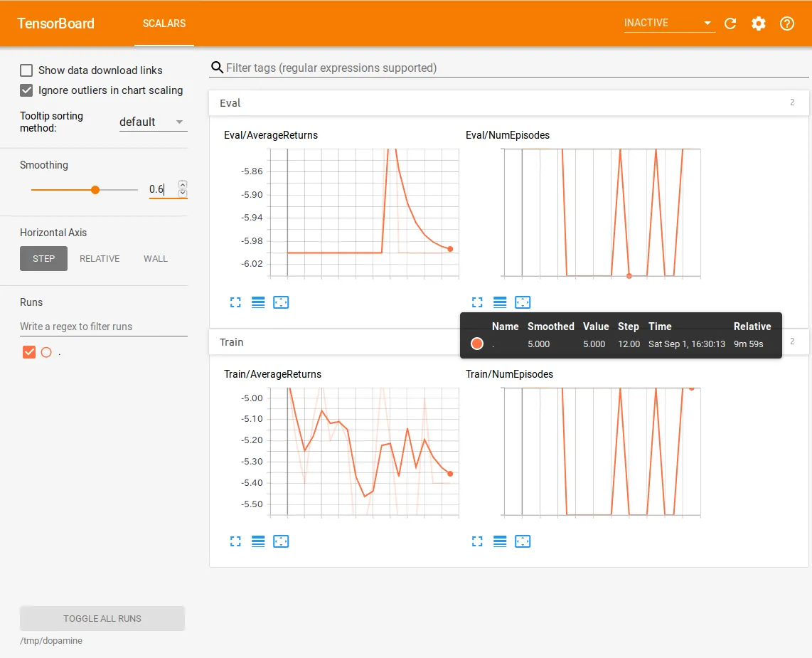Toggle y-axis log scale for Train/AverageReturns

coord(258,541)
